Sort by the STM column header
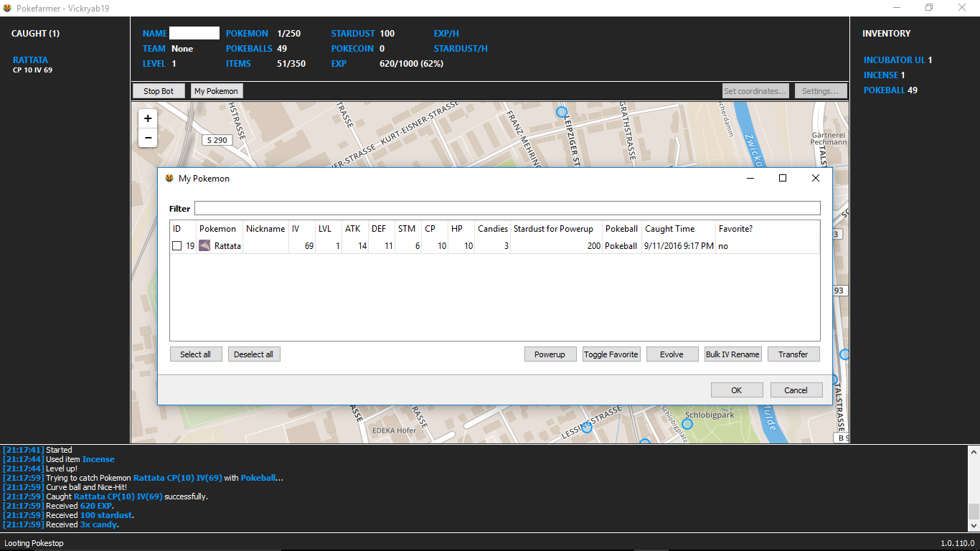 [408, 229]
